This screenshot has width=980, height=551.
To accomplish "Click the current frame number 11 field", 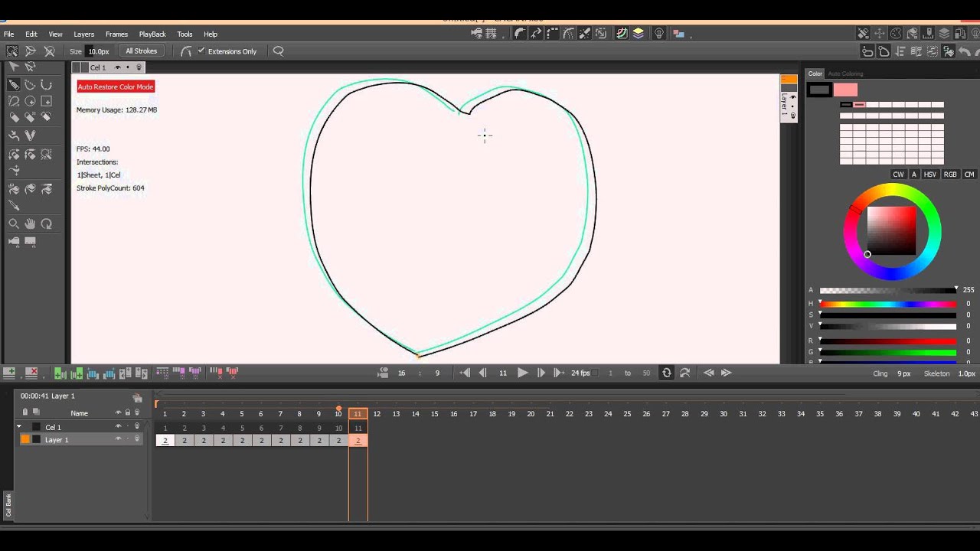I will pyautogui.click(x=503, y=373).
